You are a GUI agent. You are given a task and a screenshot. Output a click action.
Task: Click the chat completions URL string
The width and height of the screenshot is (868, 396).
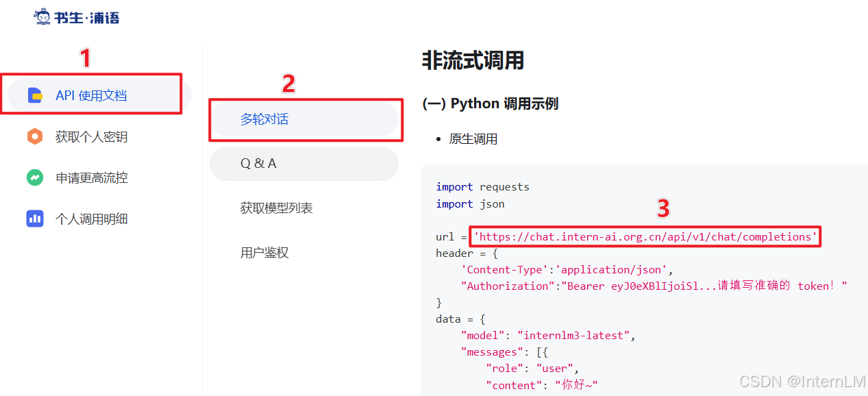pos(645,237)
